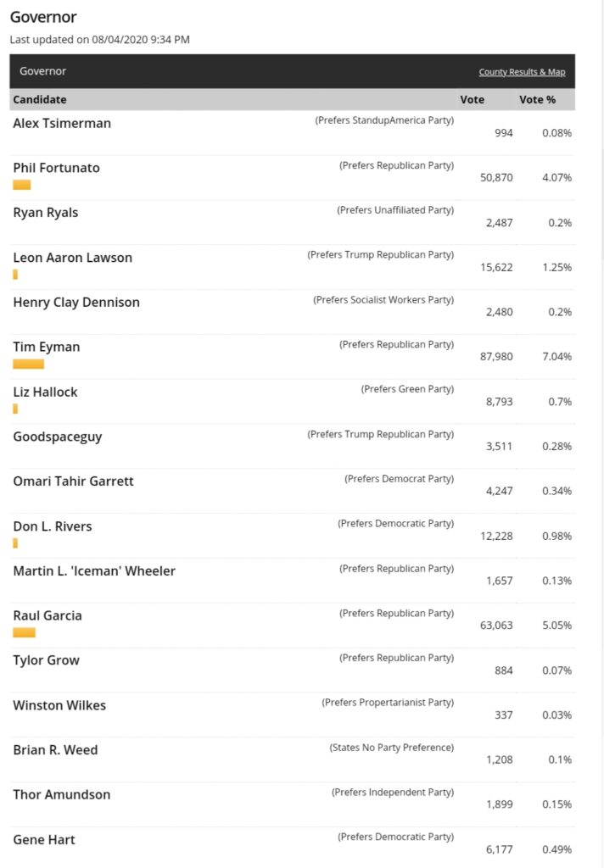Click Tim Eyman's orange vote bar
The image size is (604, 868).
pos(28,364)
